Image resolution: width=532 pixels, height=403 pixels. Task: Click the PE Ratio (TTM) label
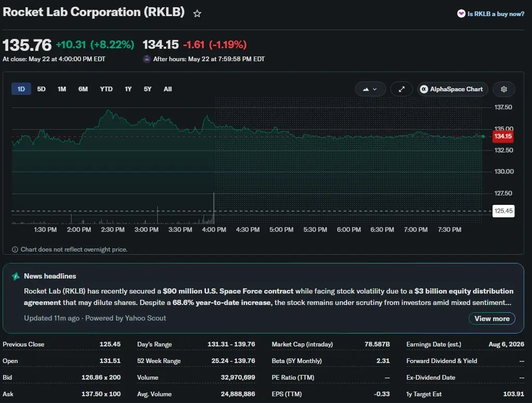293,377
